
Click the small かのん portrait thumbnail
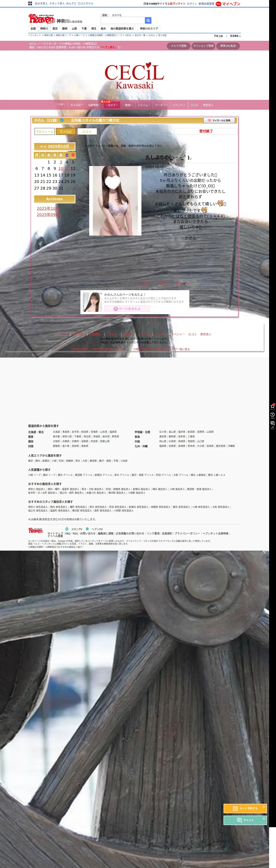pyautogui.click(x=92, y=302)
